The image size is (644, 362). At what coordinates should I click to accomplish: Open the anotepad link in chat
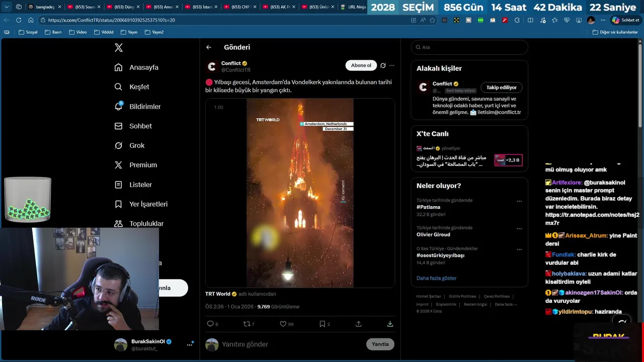[x=592, y=219]
